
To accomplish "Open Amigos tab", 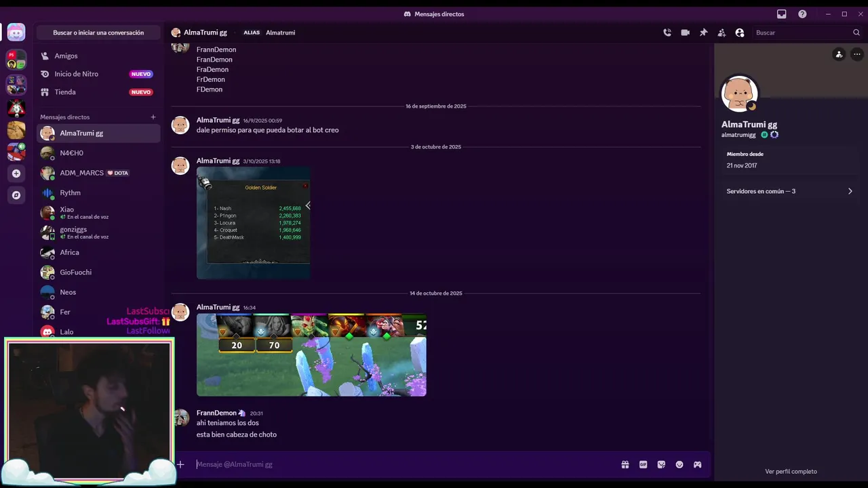I will (x=98, y=56).
